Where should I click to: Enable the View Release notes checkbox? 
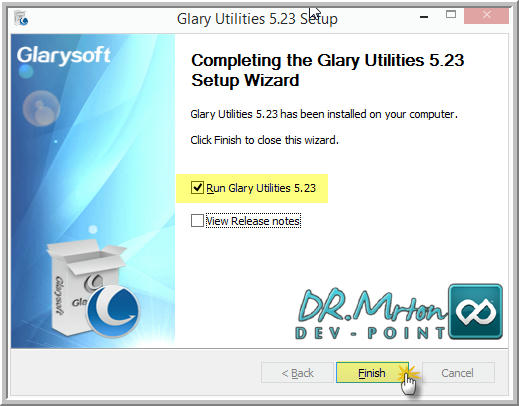pos(197,220)
